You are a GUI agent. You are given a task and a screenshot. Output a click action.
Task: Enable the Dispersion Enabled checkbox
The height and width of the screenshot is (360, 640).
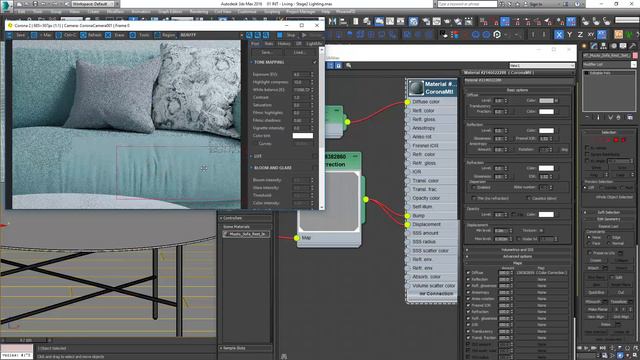(x=473, y=187)
